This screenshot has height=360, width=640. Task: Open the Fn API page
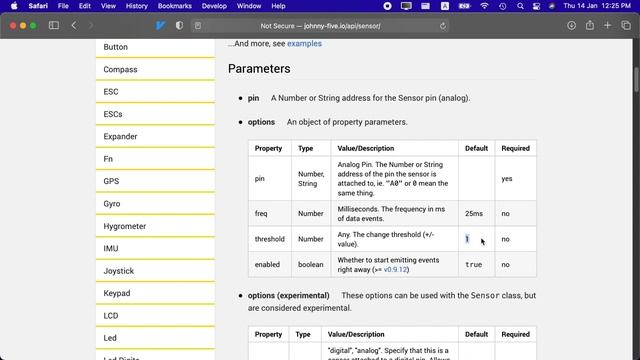[x=156, y=159]
